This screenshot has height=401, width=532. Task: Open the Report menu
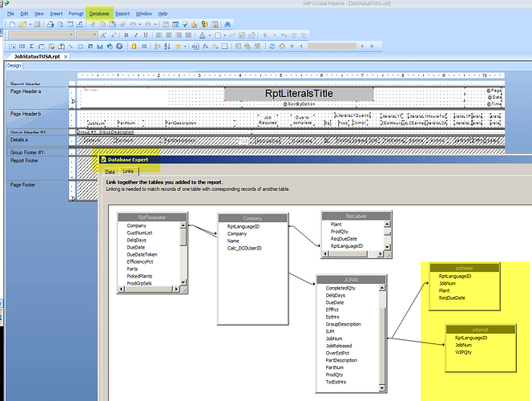tap(123, 14)
